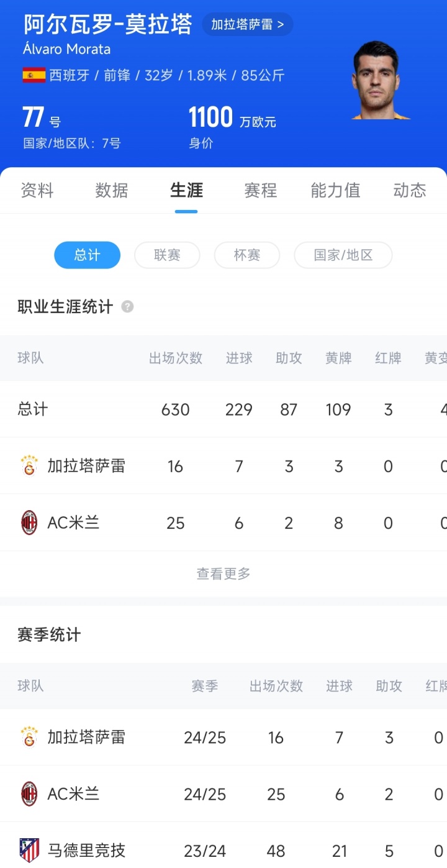Expand career stats with 查看更多
447x868 pixels.
[x=223, y=574]
